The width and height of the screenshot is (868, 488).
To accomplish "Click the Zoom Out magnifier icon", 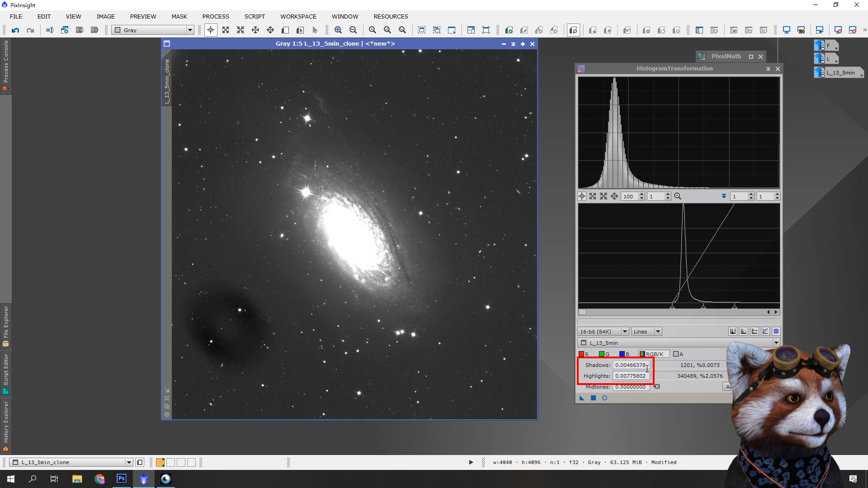I will (x=353, y=30).
